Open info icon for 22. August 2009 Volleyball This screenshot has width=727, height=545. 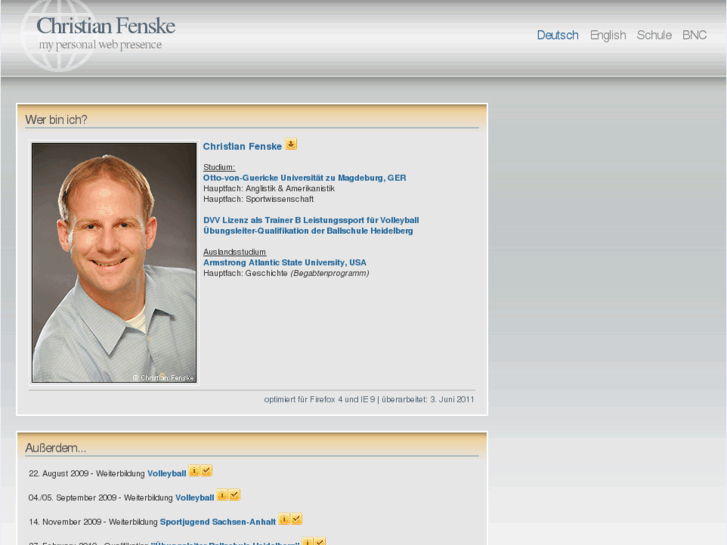194,471
